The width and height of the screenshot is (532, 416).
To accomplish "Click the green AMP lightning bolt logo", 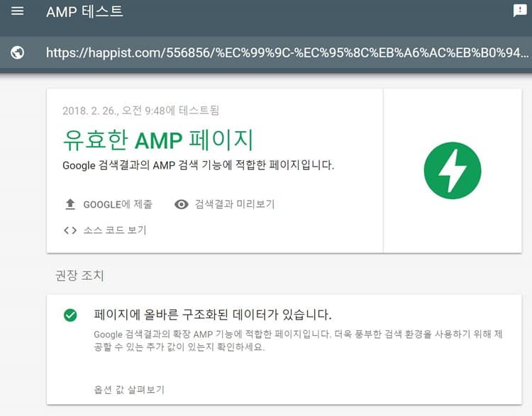I will (x=453, y=171).
